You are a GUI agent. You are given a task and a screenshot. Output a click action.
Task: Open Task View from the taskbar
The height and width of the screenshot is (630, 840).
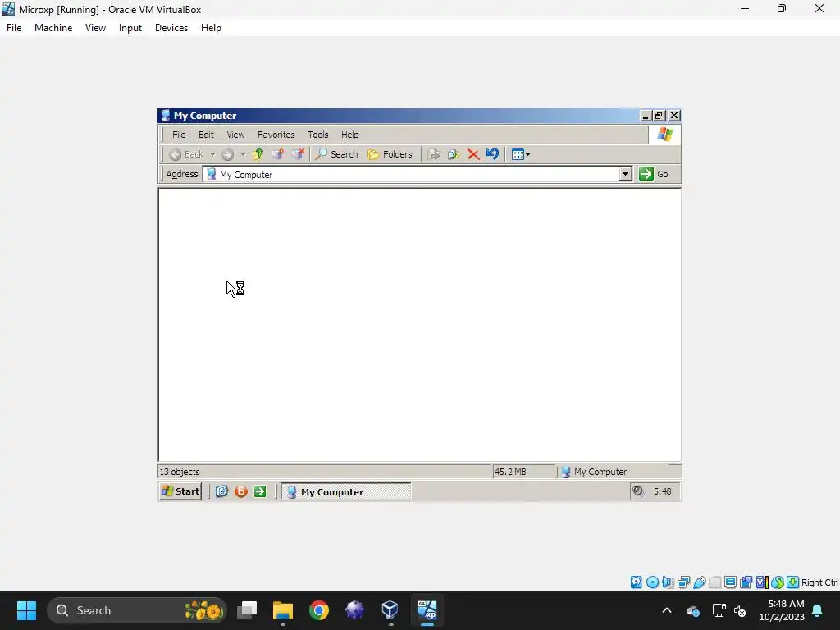(248, 610)
